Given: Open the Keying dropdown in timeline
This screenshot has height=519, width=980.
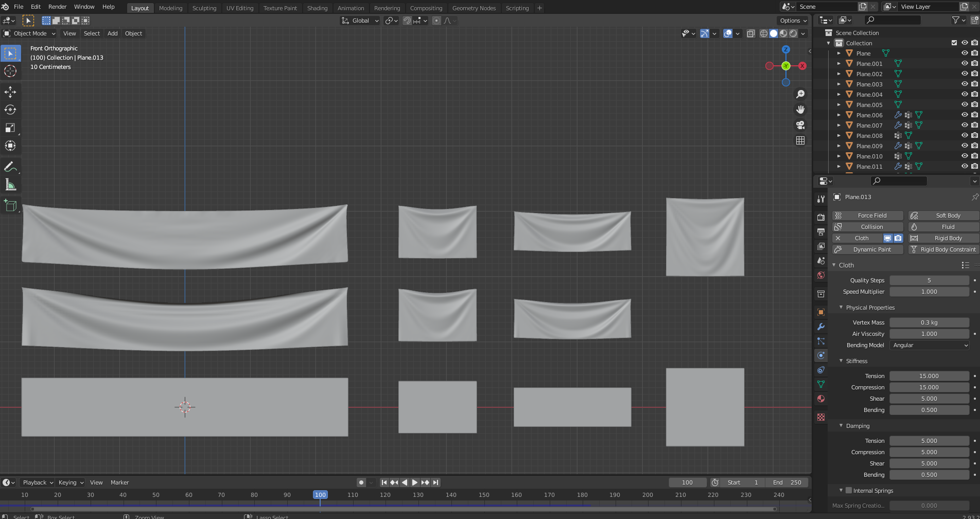Looking at the screenshot, I should click(x=71, y=482).
